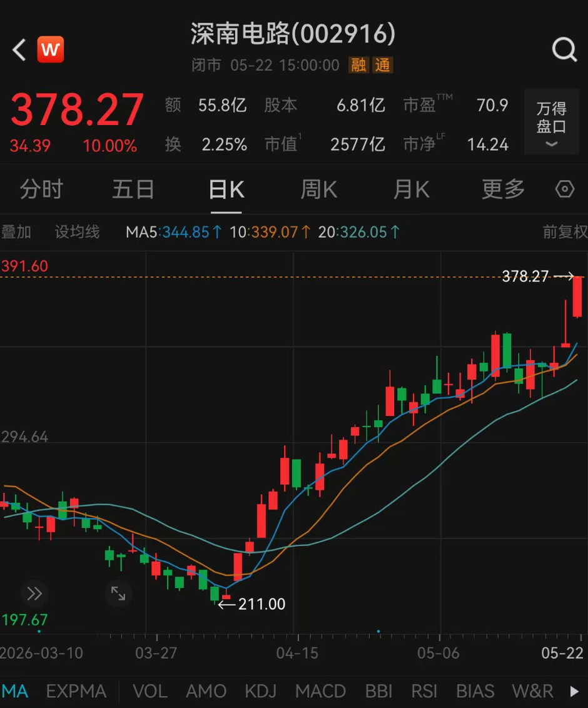Switch to 分时 tab
This screenshot has height=708, width=588.
41,189
